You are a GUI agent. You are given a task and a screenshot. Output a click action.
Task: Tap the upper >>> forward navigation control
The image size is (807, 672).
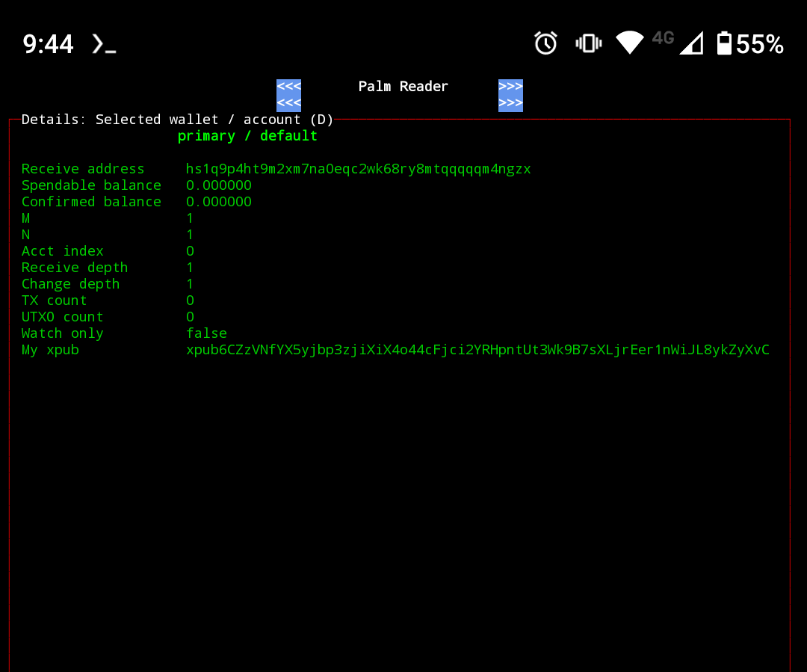tap(510, 85)
